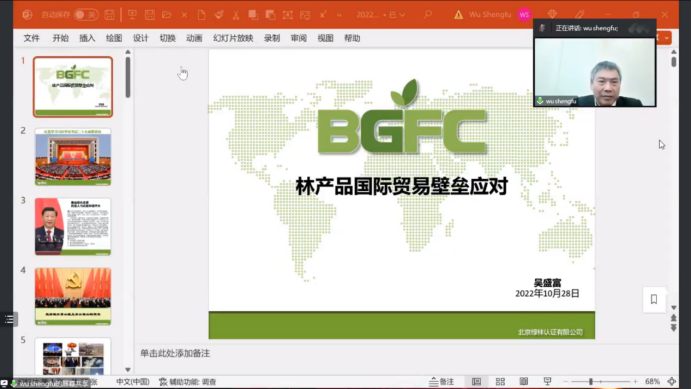692x389 pixels.
Task: Click the Save icon in title bar
Action: pos(109,15)
